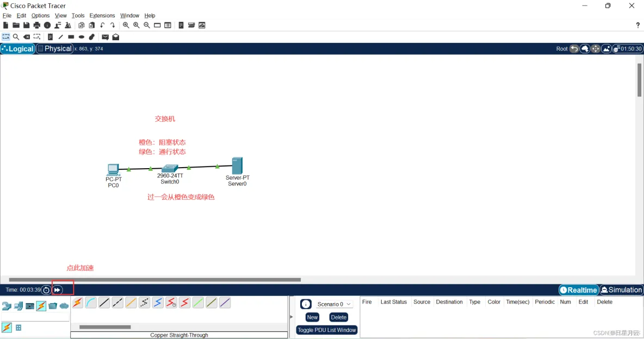
Task: Expand the PDU list panel arrow
Action: click(291, 317)
